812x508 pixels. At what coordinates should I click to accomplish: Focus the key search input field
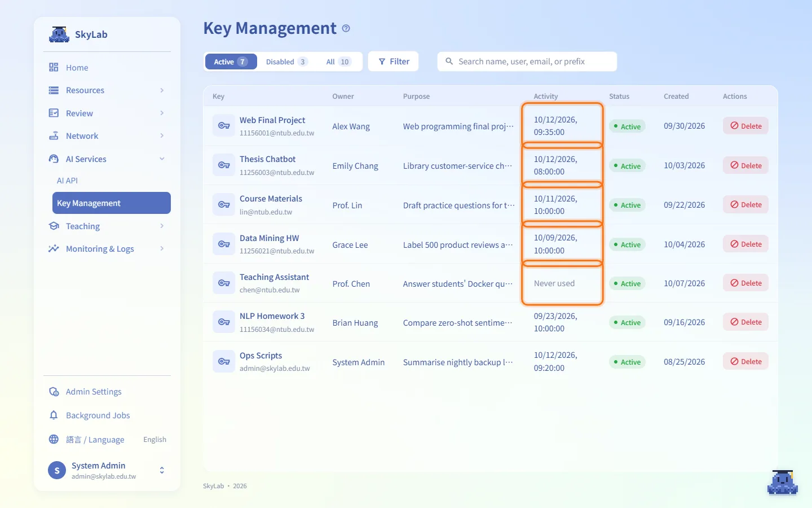point(527,62)
